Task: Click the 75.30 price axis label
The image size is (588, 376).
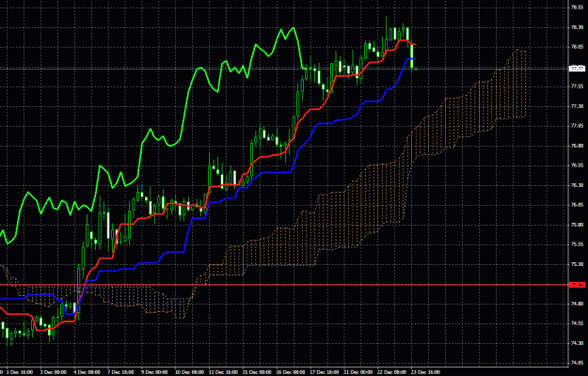Action: click(577, 264)
